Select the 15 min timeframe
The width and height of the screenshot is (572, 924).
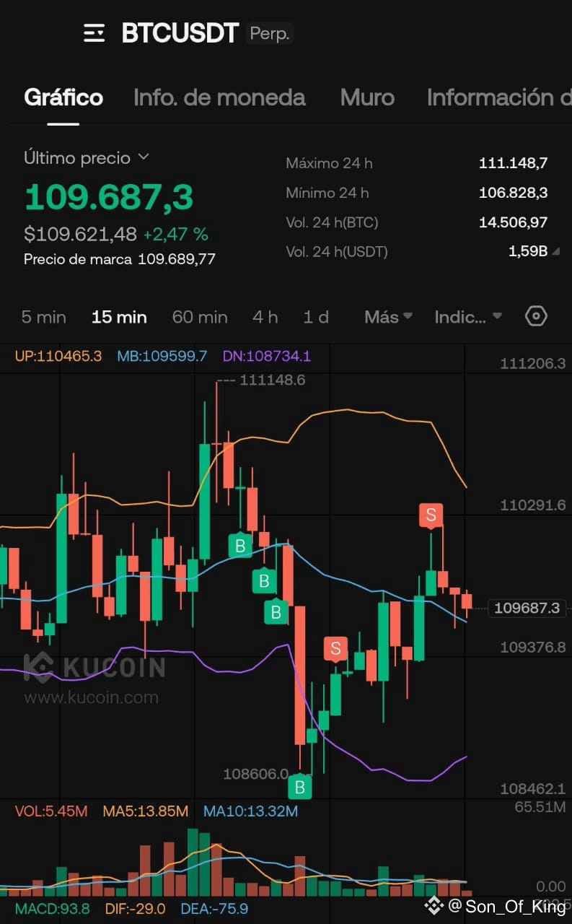pyautogui.click(x=119, y=317)
